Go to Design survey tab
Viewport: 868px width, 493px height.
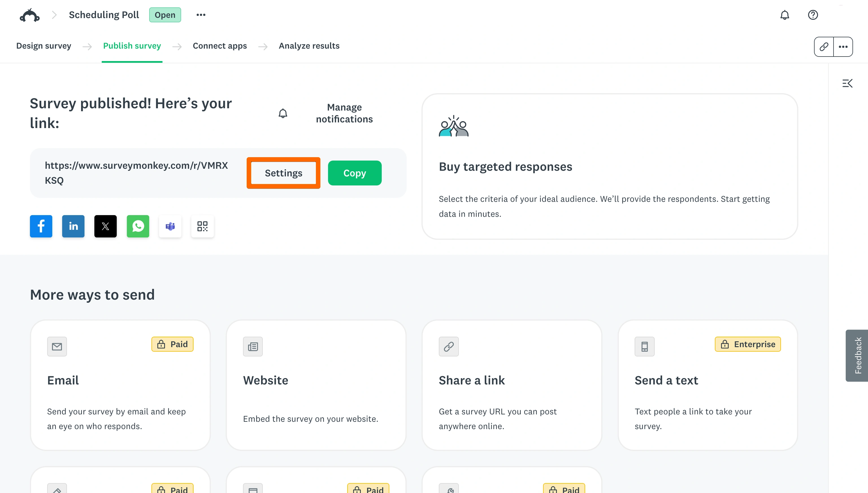pyautogui.click(x=44, y=46)
